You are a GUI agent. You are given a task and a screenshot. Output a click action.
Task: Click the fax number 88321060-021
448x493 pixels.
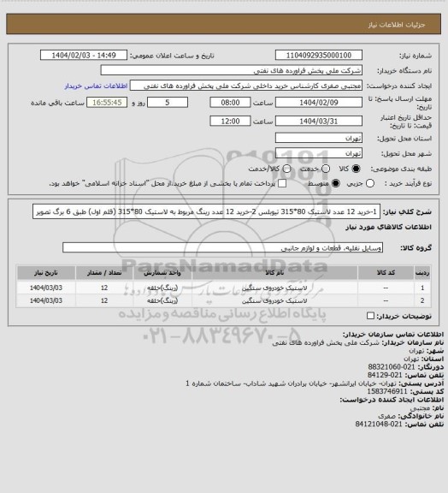point(392,367)
